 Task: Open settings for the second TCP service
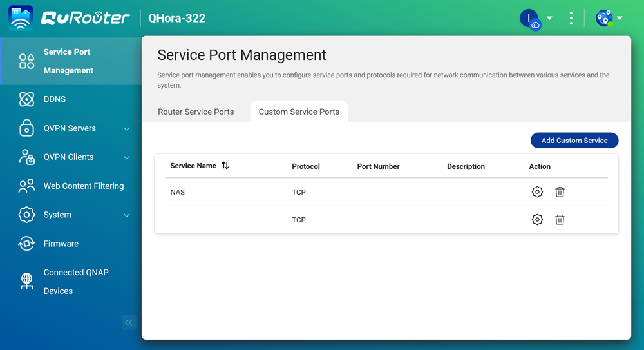(537, 220)
